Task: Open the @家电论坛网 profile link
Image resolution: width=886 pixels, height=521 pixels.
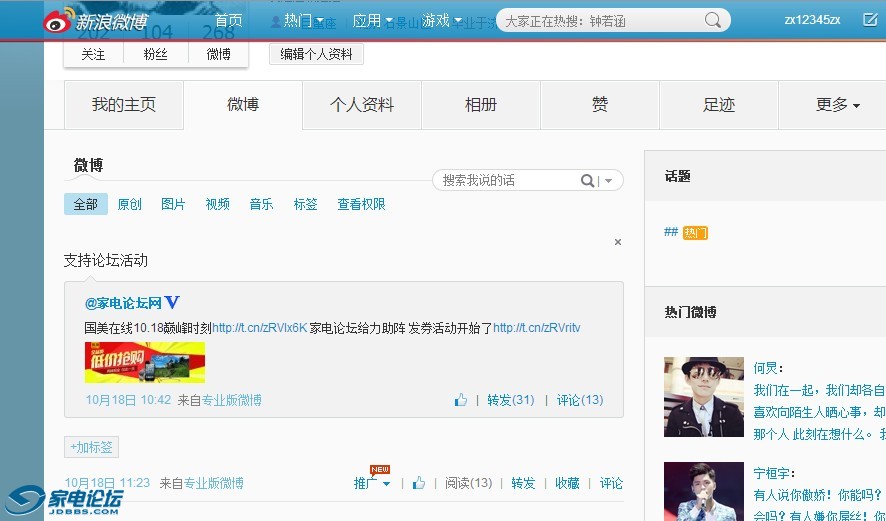Action: click(x=123, y=303)
